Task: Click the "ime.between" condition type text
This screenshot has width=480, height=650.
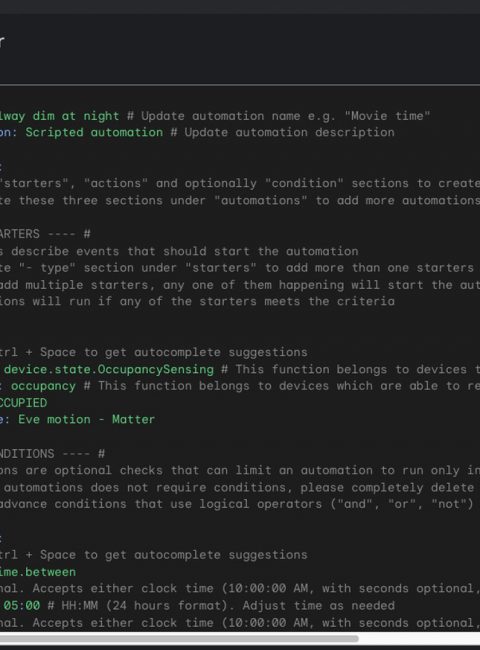Action: [x=38, y=572]
